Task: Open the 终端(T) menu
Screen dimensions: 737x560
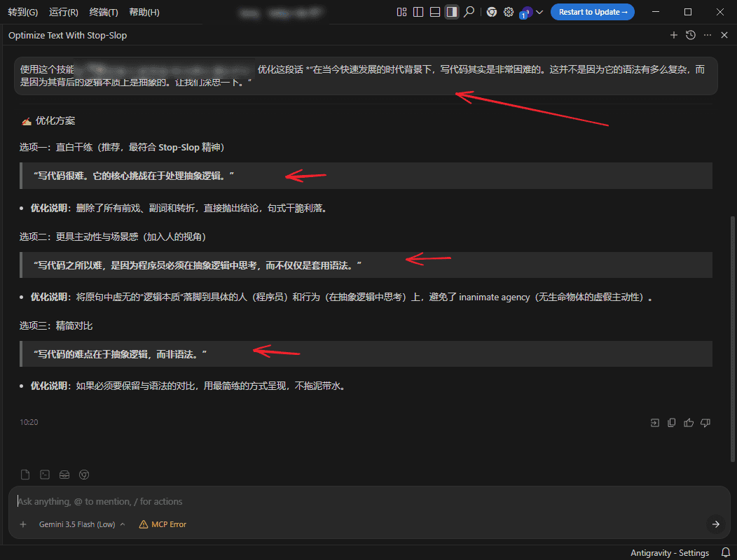Action: 104,12
